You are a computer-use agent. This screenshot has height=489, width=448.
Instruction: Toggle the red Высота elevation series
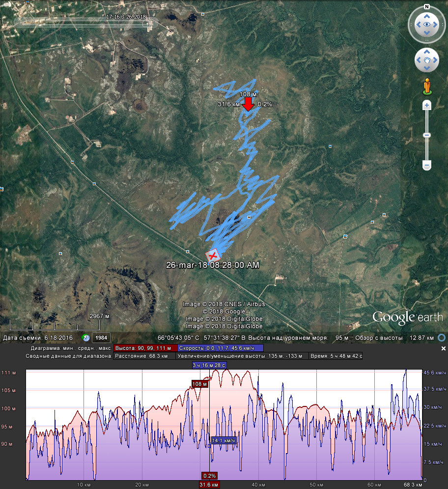tap(145, 348)
